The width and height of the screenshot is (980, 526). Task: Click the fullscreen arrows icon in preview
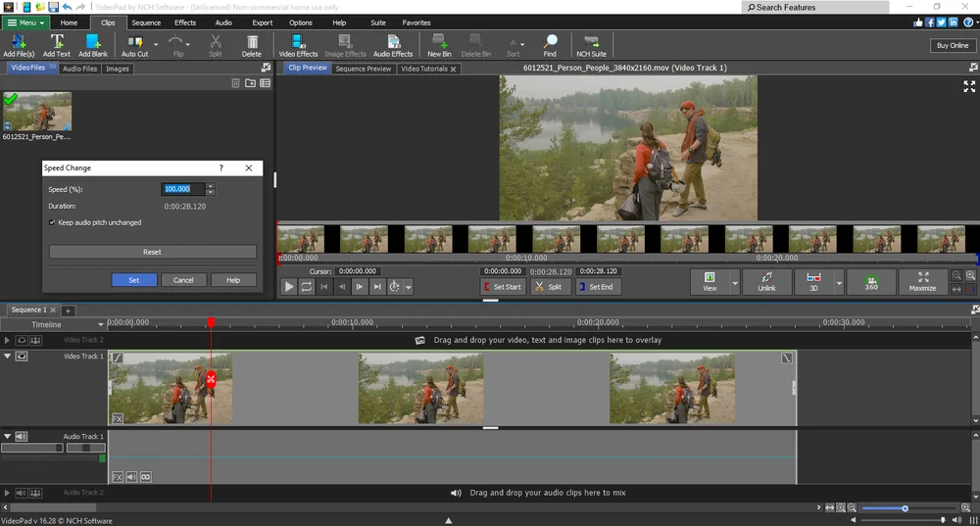(x=969, y=87)
